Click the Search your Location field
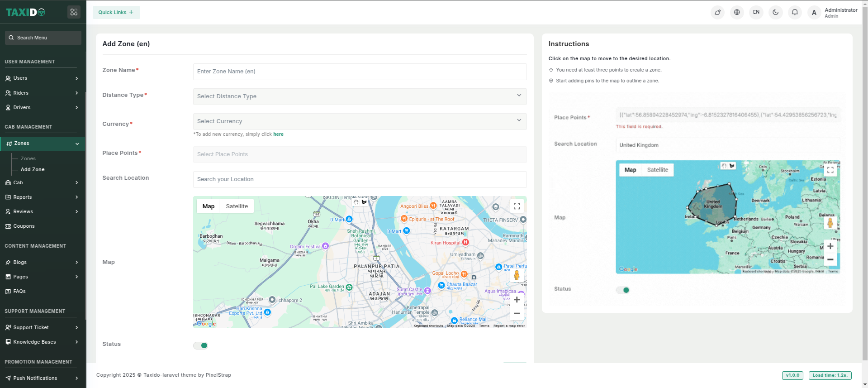The image size is (868, 388). 360,179
